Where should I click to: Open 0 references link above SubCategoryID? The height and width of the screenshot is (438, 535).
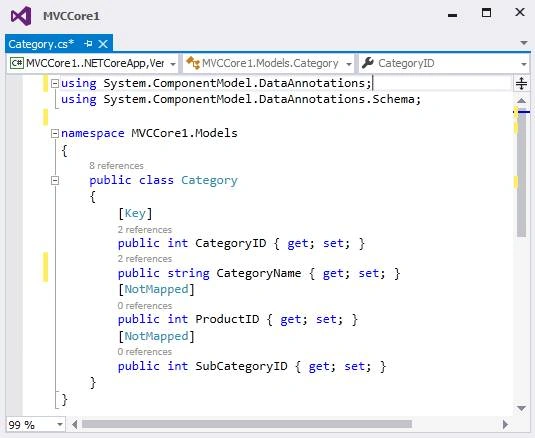(145, 352)
